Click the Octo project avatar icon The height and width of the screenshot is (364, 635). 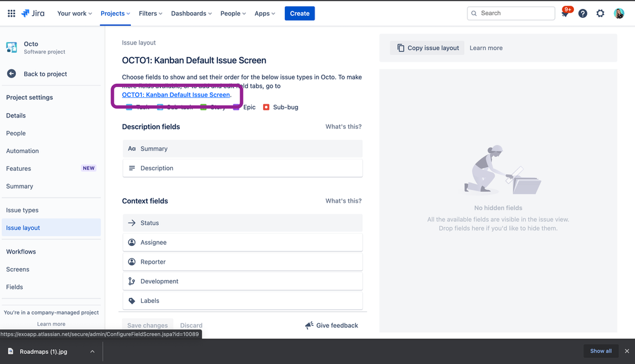coord(11,48)
